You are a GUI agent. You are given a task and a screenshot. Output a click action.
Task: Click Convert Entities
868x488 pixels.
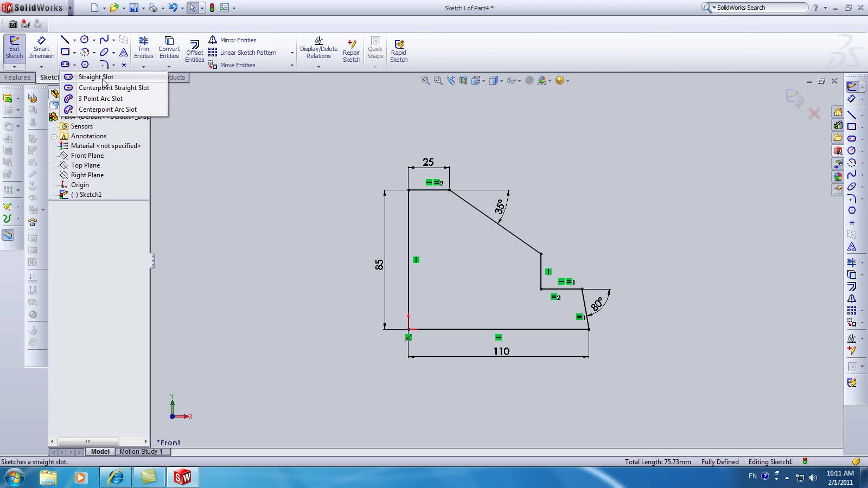coord(169,48)
